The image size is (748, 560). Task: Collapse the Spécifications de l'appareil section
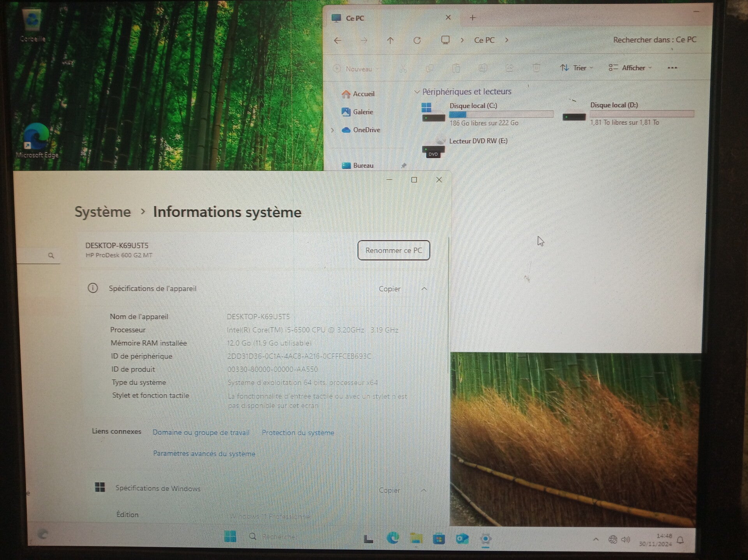pyautogui.click(x=424, y=289)
